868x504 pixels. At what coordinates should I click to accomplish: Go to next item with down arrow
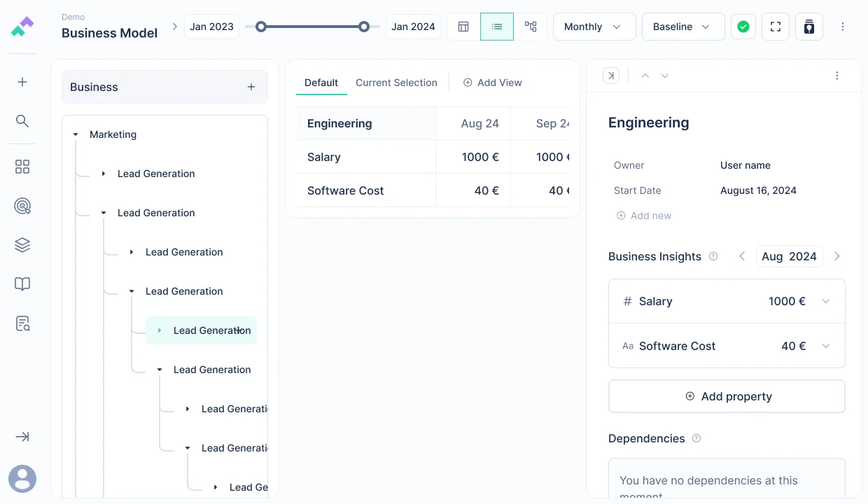click(665, 76)
